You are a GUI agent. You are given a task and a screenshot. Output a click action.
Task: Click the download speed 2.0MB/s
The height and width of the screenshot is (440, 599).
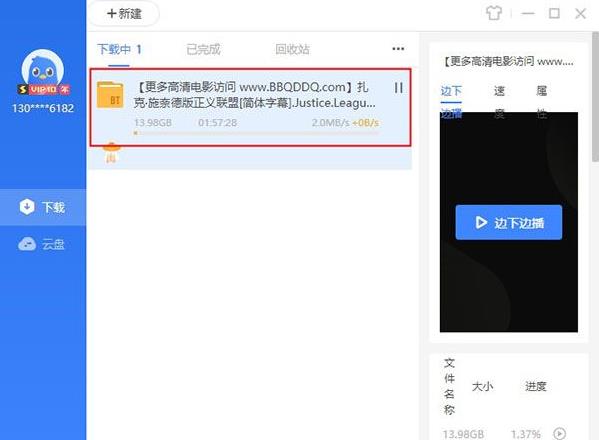coord(330,123)
